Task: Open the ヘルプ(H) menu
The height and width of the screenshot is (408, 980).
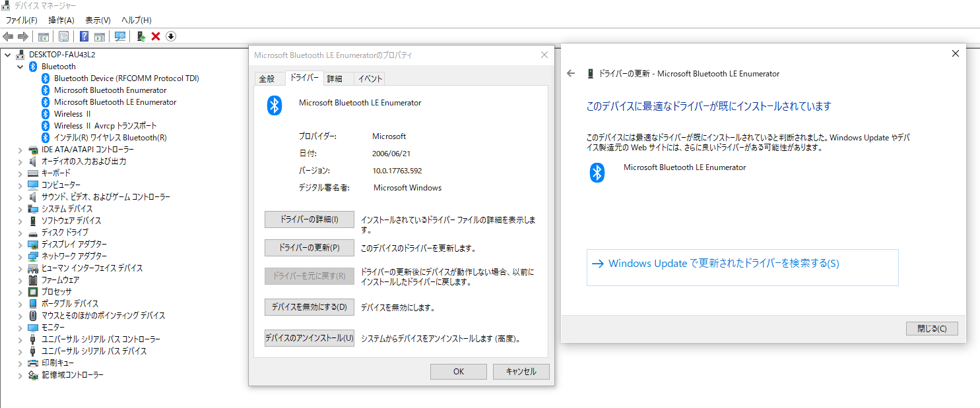Action: (136, 20)
